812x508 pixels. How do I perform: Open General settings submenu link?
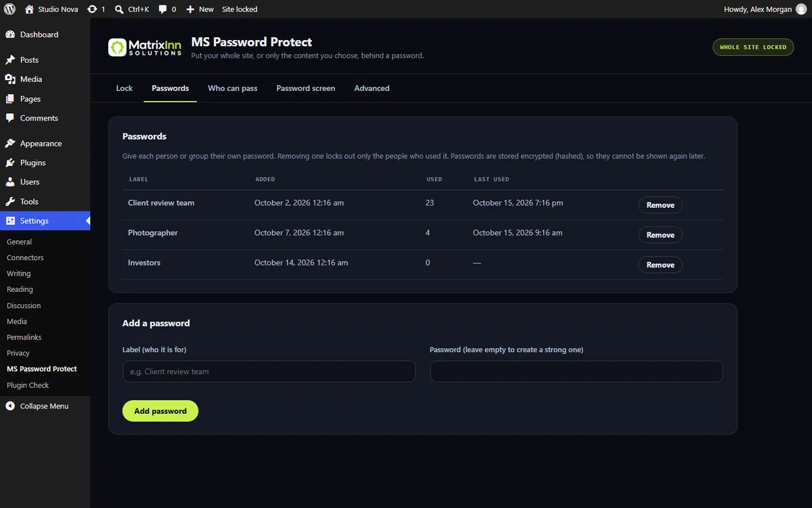(19, 242)
